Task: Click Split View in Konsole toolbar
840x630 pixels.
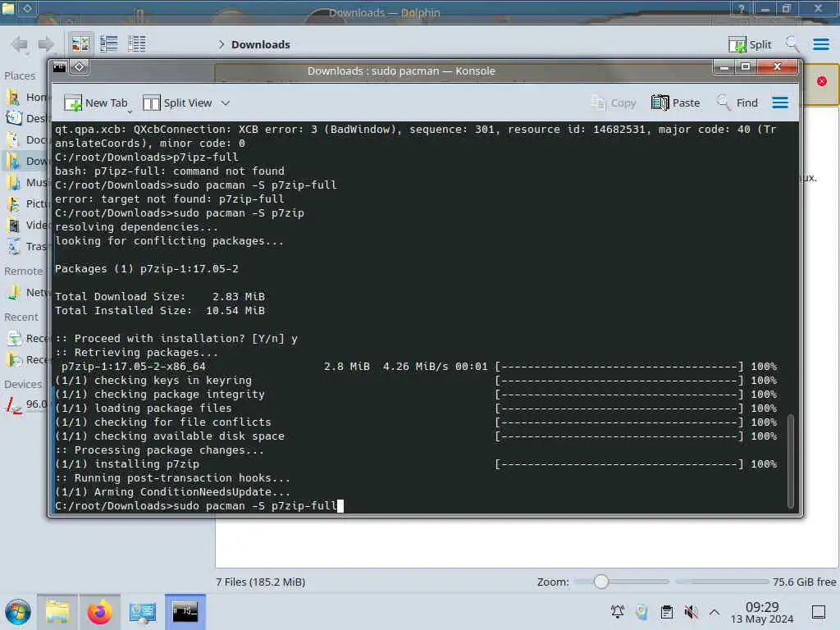Action: 178,103
